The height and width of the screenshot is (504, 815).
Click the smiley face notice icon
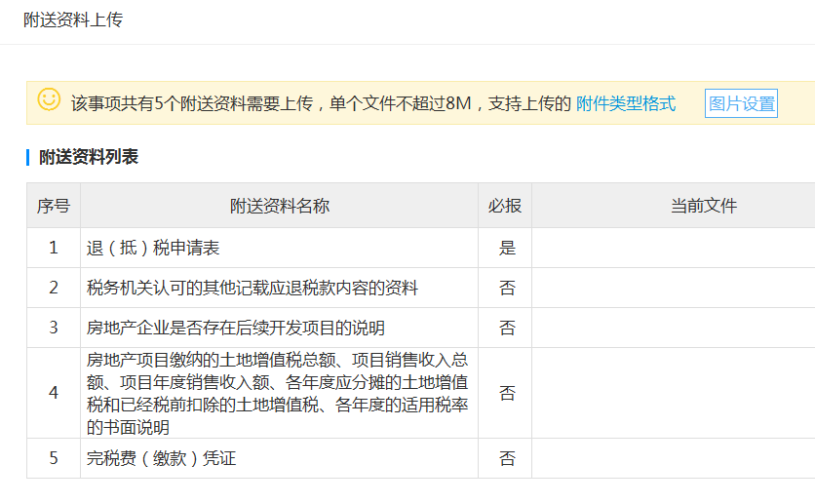pyautogui.click(x=49, y=99)
